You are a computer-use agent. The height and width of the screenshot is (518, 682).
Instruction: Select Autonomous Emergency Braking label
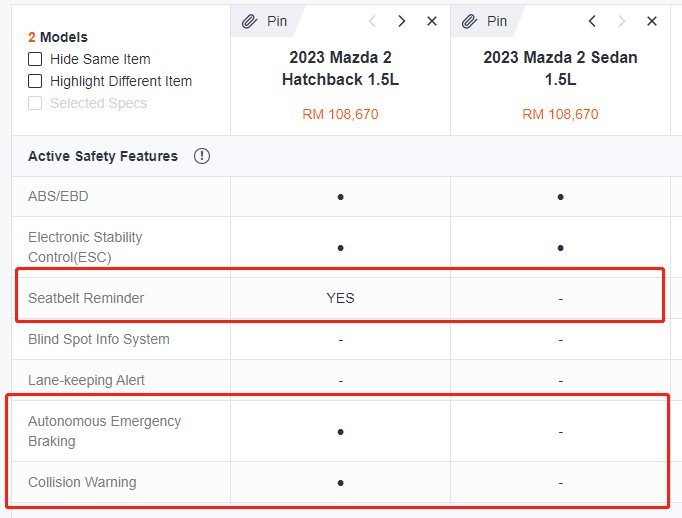coord(104,431)
